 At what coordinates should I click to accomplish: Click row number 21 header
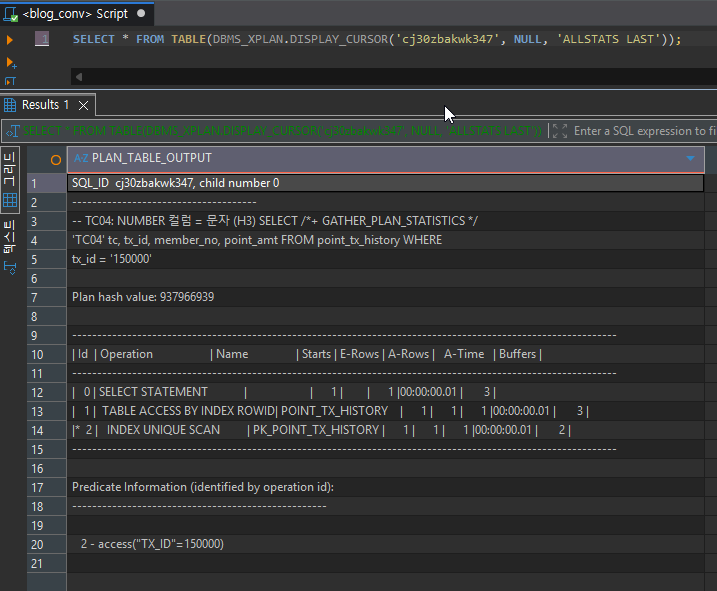[47, 564]
